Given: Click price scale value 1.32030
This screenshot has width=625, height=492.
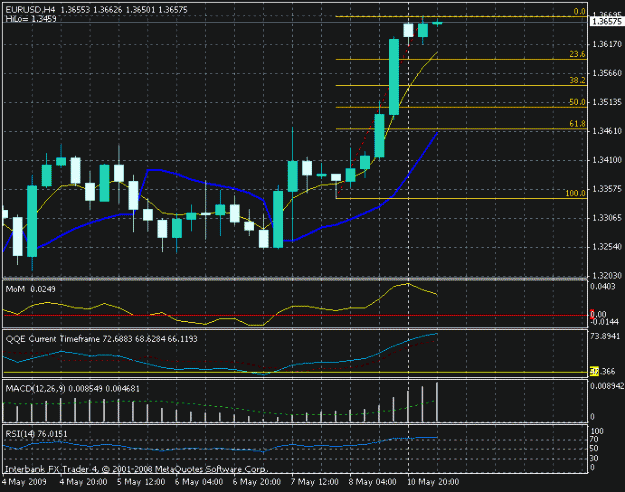Looking at the screenshot, I should coord(607,276).
